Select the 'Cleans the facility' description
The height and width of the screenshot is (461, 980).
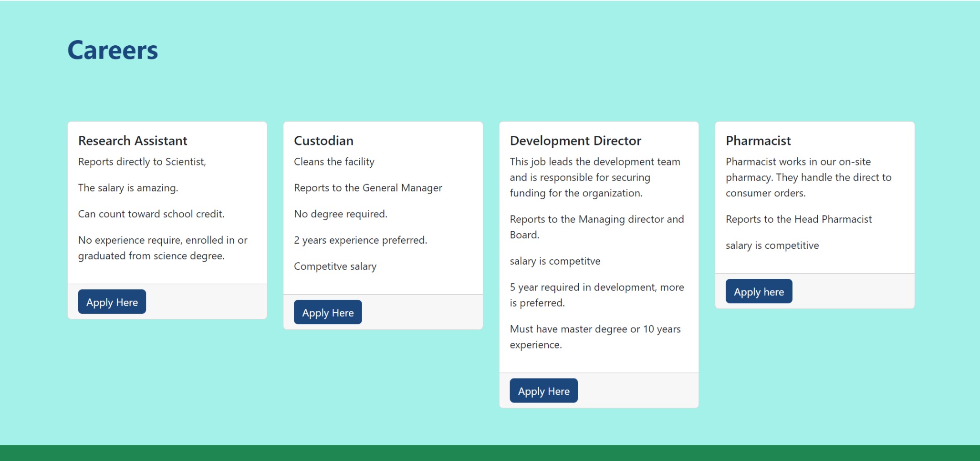pyautogui.click(x=334, y=162)
